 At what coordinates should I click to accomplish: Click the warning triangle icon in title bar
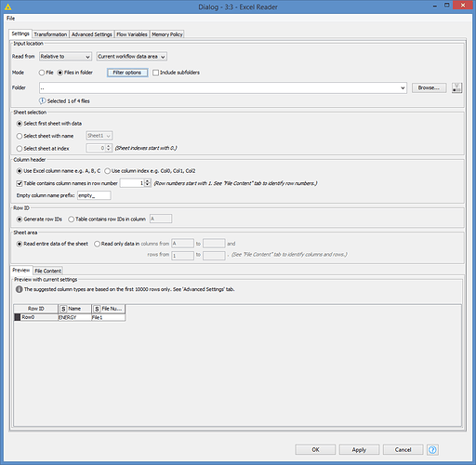point(8,7)
